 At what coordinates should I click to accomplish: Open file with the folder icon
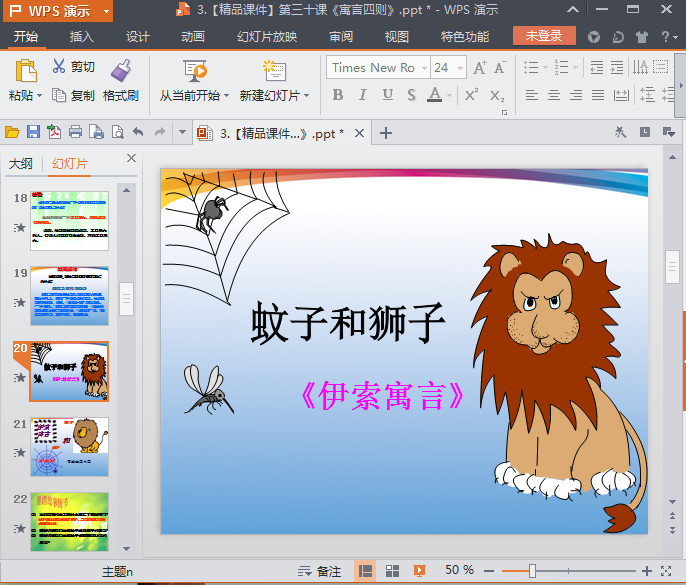coord(12,132)
